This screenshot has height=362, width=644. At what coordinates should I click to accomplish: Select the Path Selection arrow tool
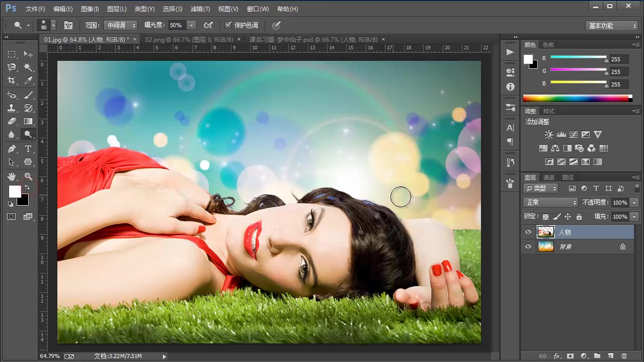[12, 162]
